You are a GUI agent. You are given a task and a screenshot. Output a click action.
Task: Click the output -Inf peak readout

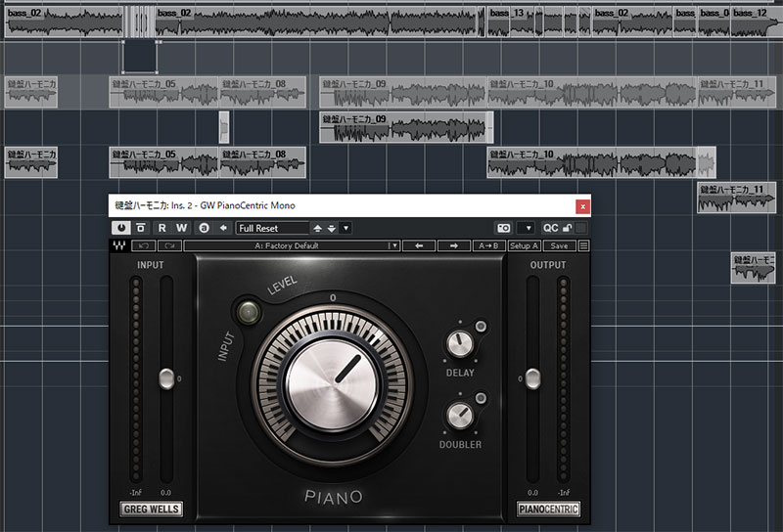click(564, 493)
